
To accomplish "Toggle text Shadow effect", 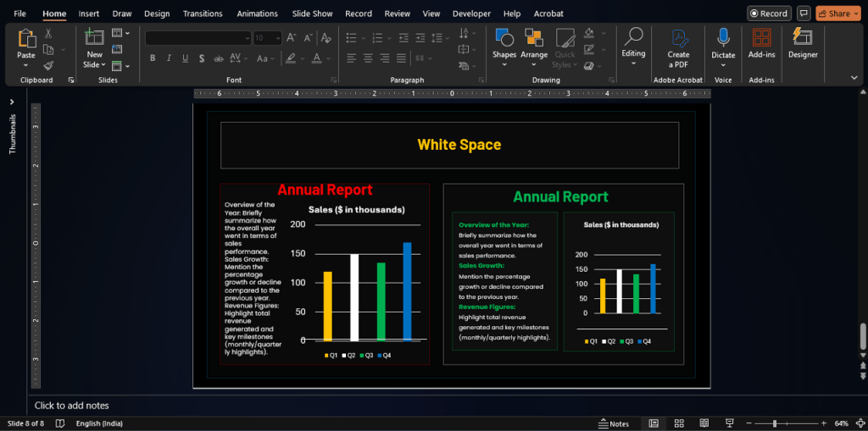I will point(202,58).
